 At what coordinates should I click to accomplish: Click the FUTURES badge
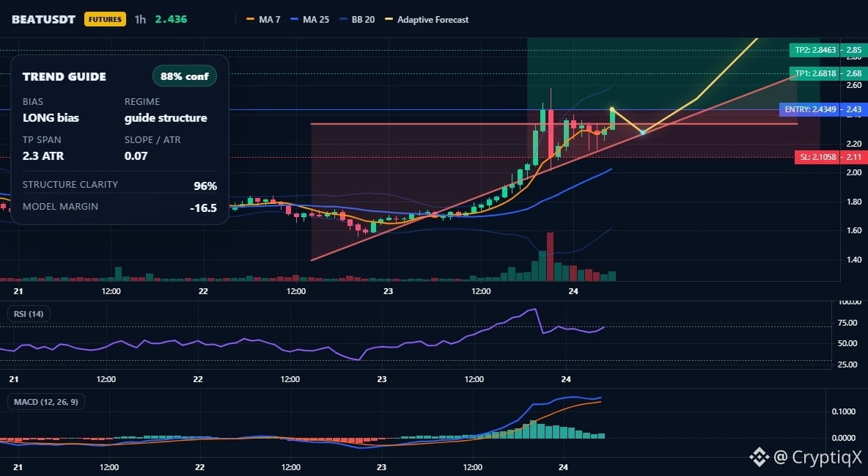[x=105, y=19]
